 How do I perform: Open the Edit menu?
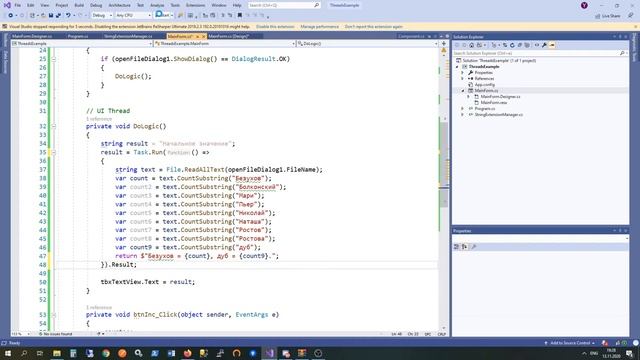pyautogui.click(x=31, y=5)
